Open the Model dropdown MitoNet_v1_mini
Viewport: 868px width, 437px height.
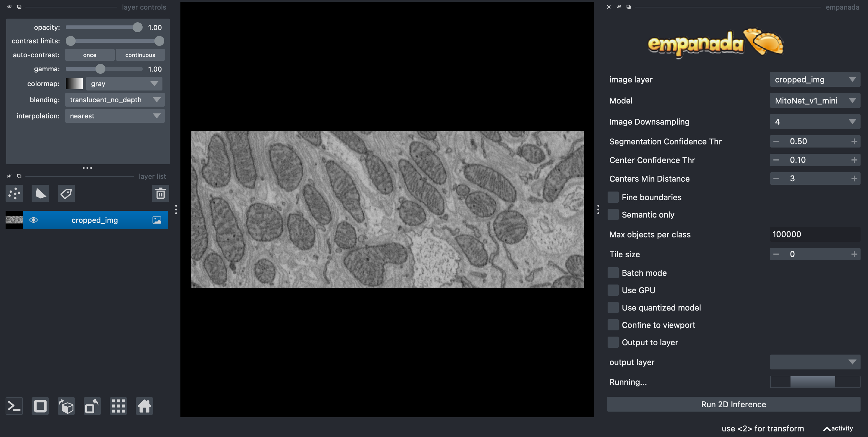point(815,101)
